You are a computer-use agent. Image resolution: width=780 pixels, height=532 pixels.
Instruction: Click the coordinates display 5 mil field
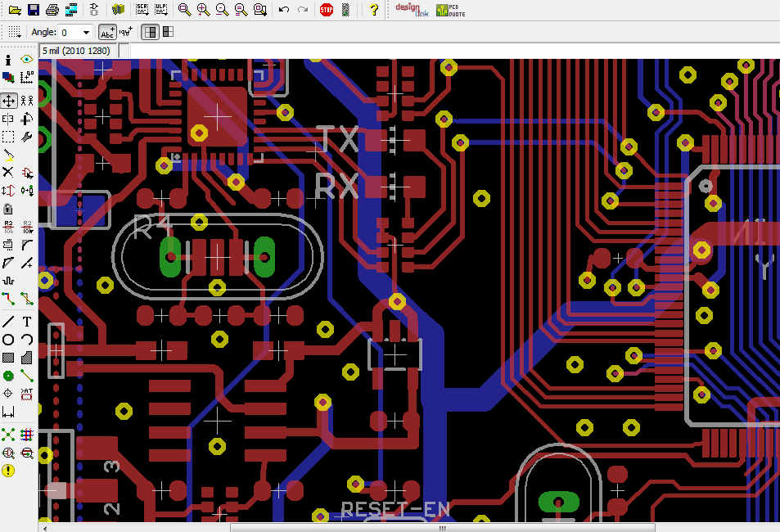point(78,51)
